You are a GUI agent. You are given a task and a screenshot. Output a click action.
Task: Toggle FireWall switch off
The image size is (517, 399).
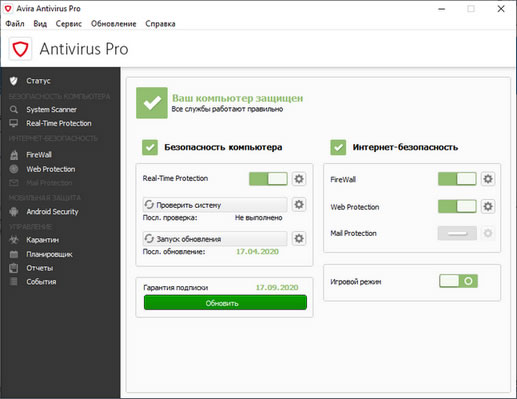457,179
